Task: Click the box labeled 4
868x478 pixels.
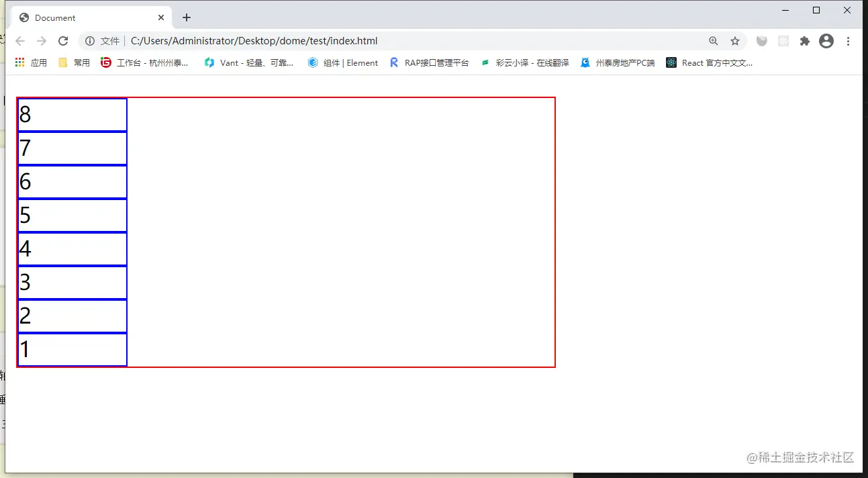Action: [x=73, y=249]
